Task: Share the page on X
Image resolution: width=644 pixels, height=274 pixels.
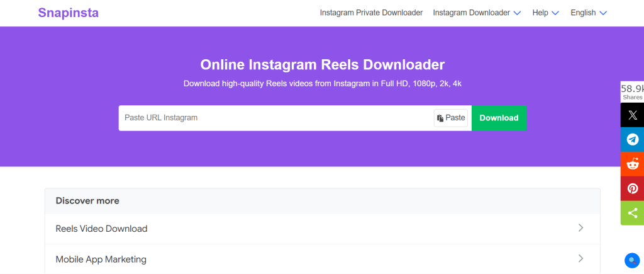Action: click(x=633, y=115)
